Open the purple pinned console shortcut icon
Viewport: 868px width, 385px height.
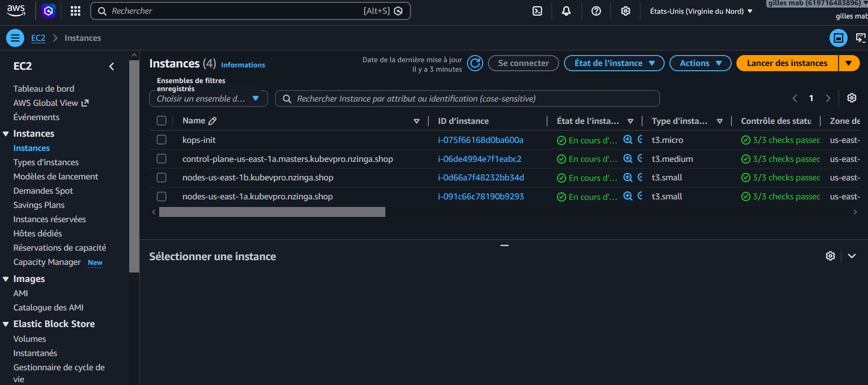click(x=48, y=11)
